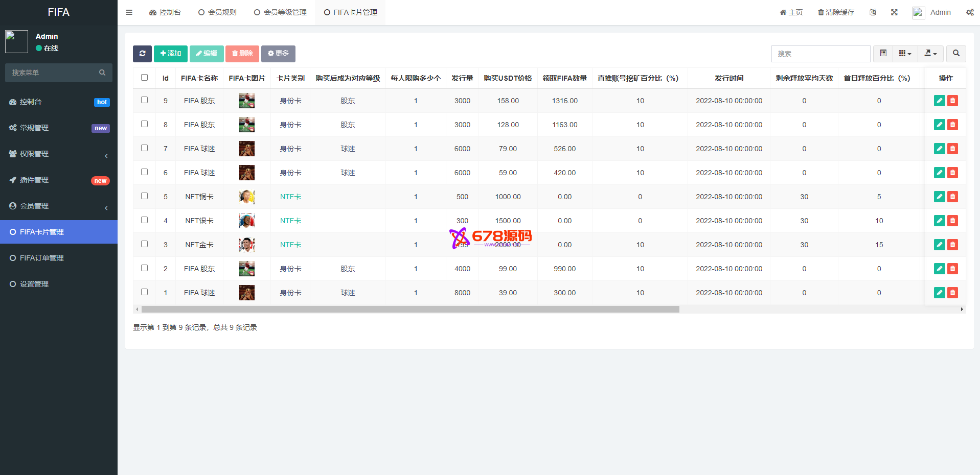Open FIFA订单管理 in the sidebar

click(59, 258)
